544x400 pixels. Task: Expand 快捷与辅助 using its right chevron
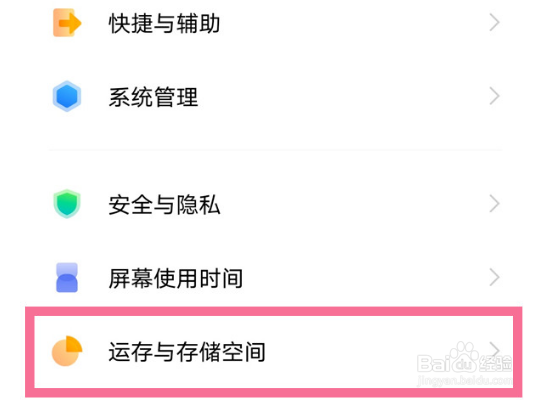tap(494, 23)
